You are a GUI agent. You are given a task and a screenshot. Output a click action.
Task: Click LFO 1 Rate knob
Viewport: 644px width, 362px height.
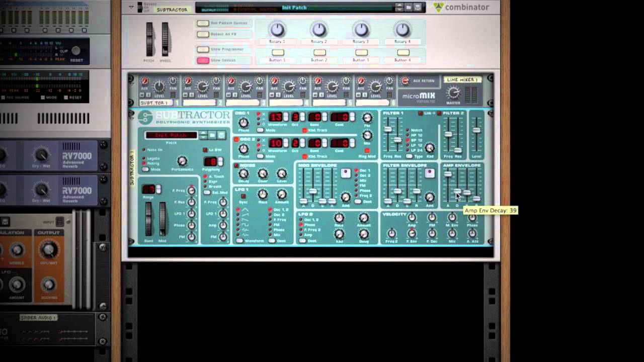coord(263,195)
